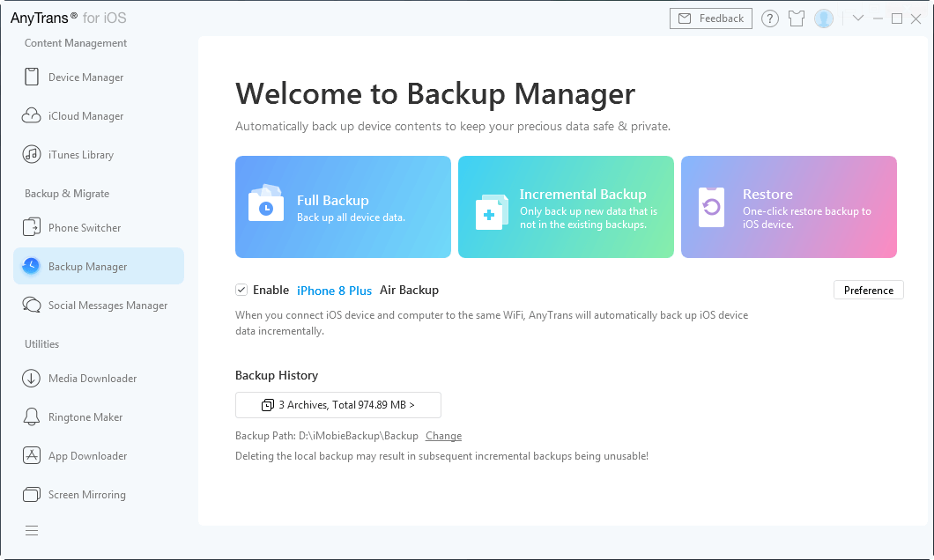This screenshot has width=934, height=560.
Task: Expand the title bar dropdown chevron
Action: click(x=857, y=18)
